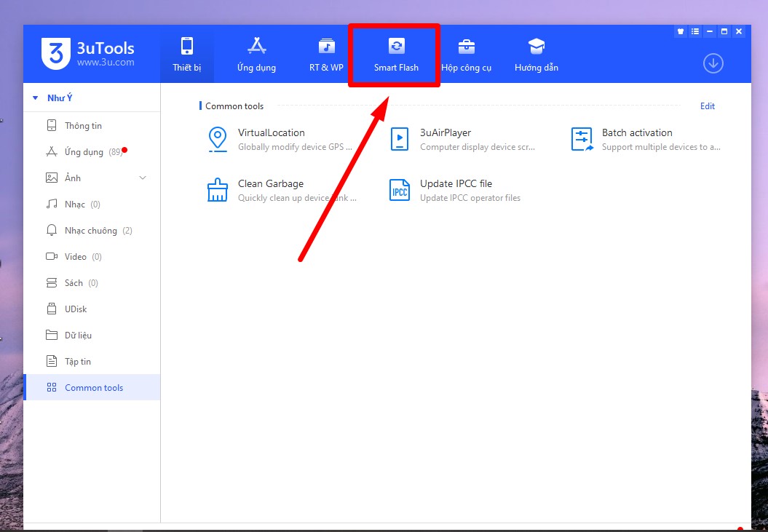Screen dimensions: 768x532
Task: Switch to the Smart Flash tab
Action: (396, 55)
